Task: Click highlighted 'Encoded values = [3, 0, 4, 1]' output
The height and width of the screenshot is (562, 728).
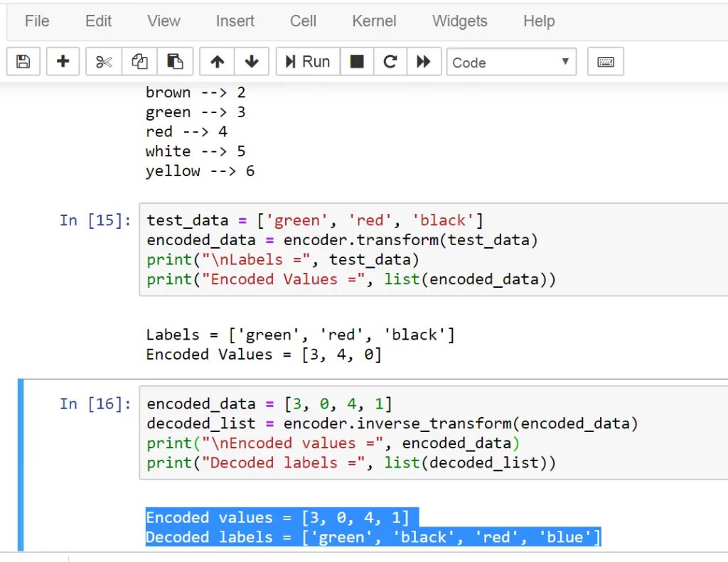Action: tap(278, 517)
